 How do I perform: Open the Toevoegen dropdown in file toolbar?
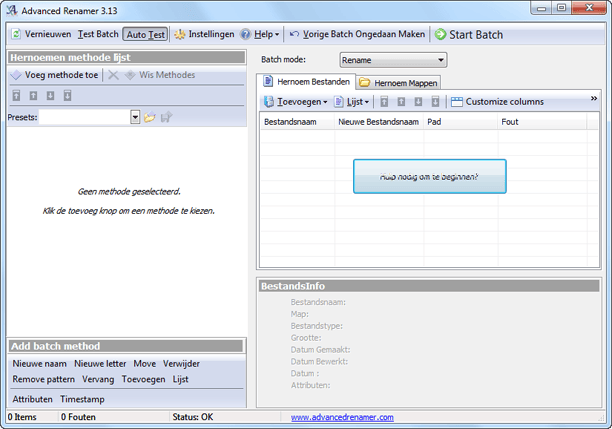pos(296,102)
